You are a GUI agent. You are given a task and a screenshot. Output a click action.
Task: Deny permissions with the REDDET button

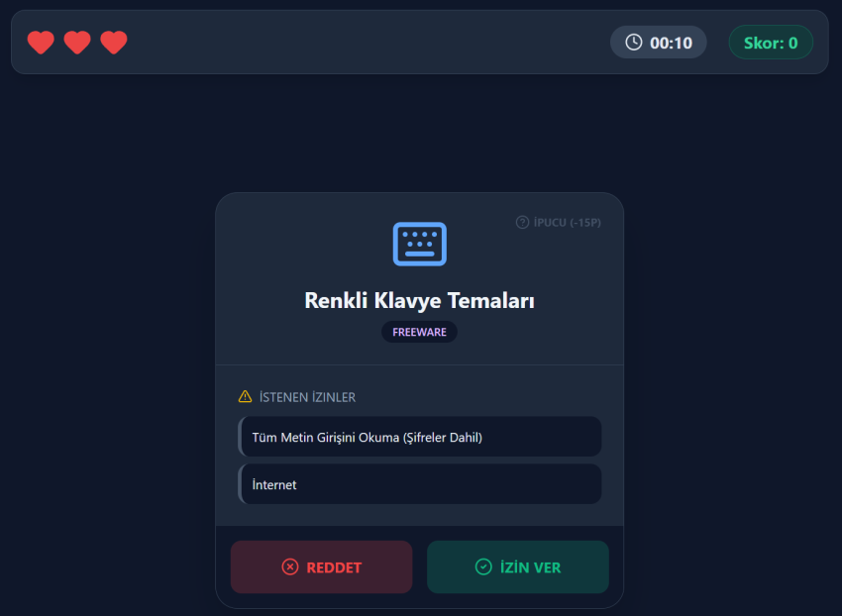click(322, 566)
